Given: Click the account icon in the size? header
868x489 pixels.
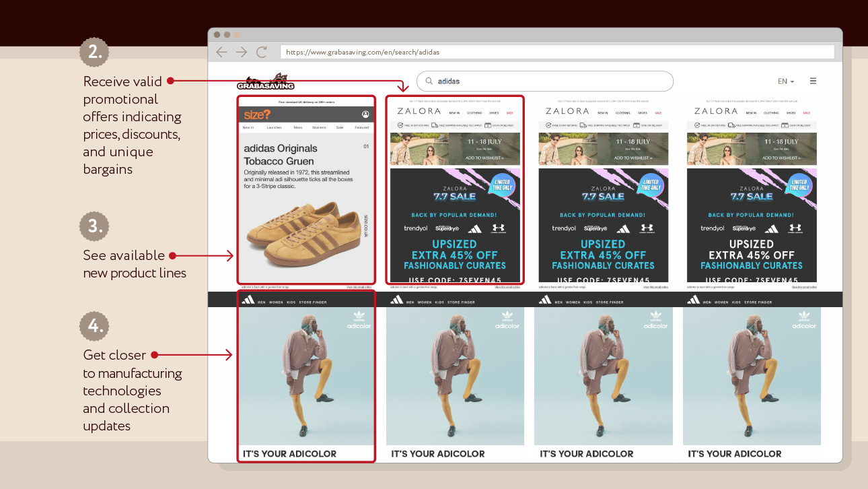Looking at the screenshot, I should pyautogui.click(x=365, y=115).
